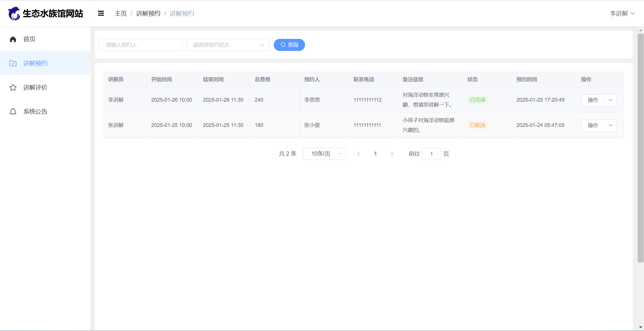
Task: Open 系统公告 in the sidebar
Action: pos(35,112)
